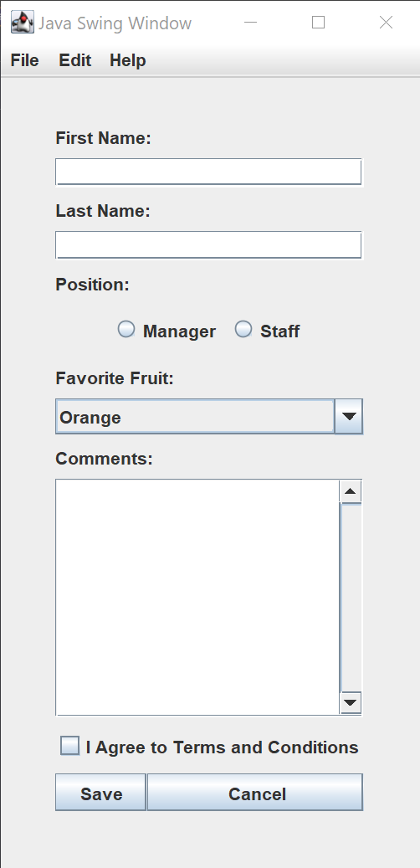This screenshot has height=868, width=420.
Task: Click the Java Duke icon in title bar
Action: (x=22, y=23)
